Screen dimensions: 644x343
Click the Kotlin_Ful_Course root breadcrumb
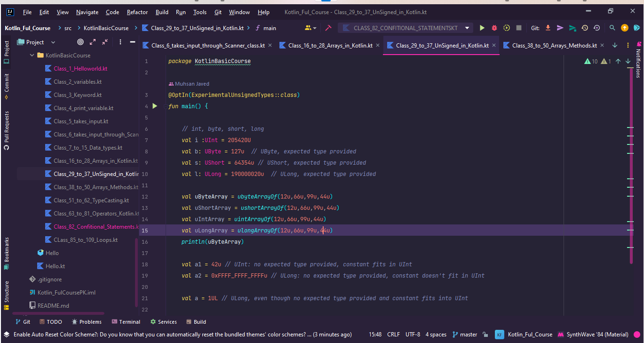coord(28,28)
